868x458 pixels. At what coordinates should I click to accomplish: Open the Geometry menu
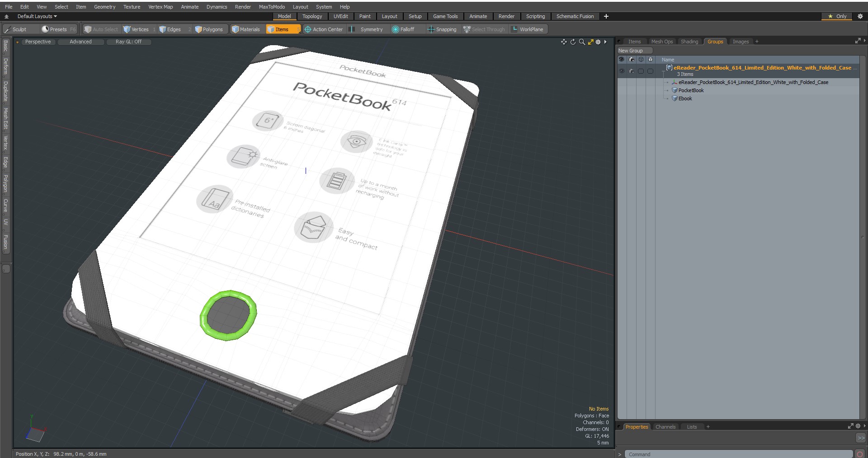[104, 7]
